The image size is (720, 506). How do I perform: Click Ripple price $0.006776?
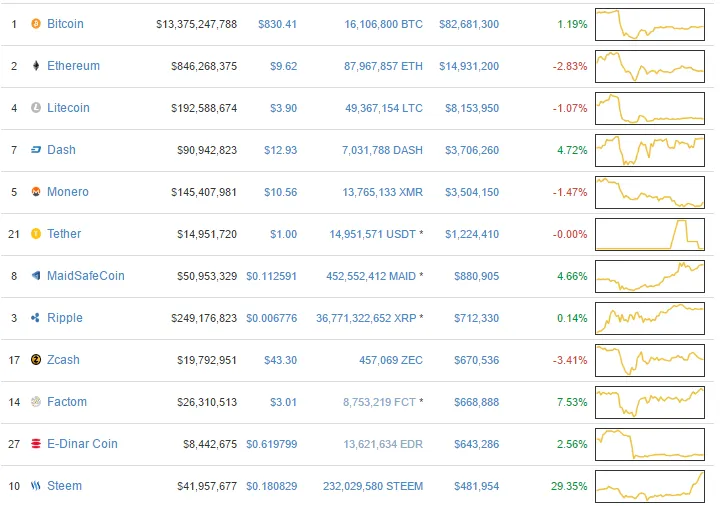(271, 318)
